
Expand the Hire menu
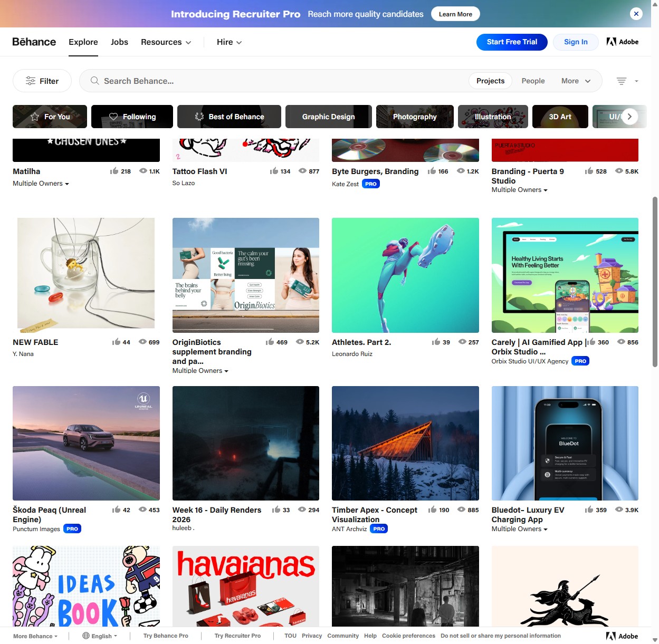click(230, 42)
